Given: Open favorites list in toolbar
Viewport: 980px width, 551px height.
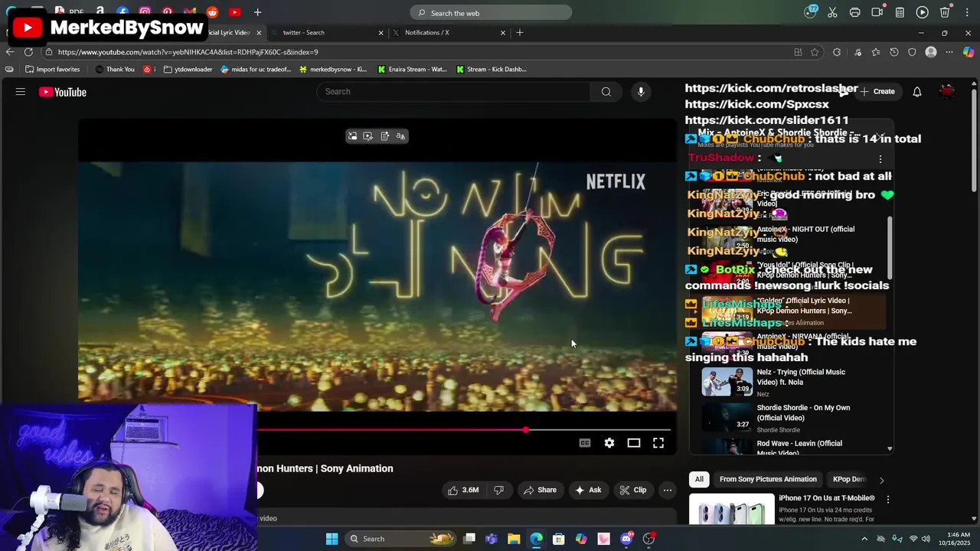Looking at the screenshot, I should tap(875, 52).
